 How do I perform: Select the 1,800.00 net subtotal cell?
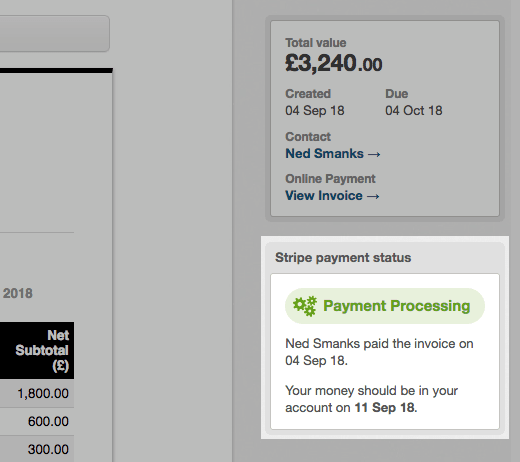point(37,393)
